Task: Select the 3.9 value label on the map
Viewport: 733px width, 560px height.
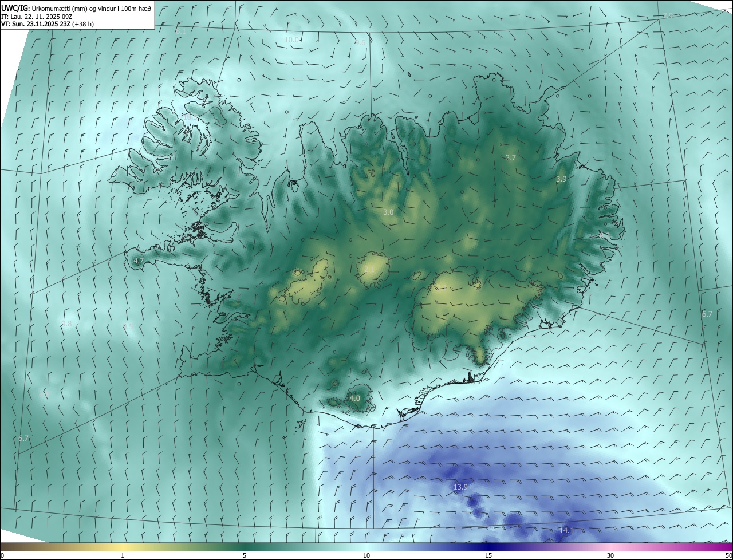Action: click(561, 179)
